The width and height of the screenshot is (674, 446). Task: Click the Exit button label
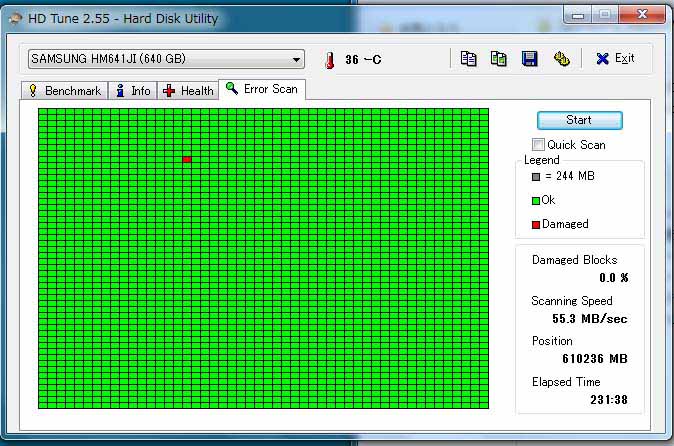click(x=624, y=59)
